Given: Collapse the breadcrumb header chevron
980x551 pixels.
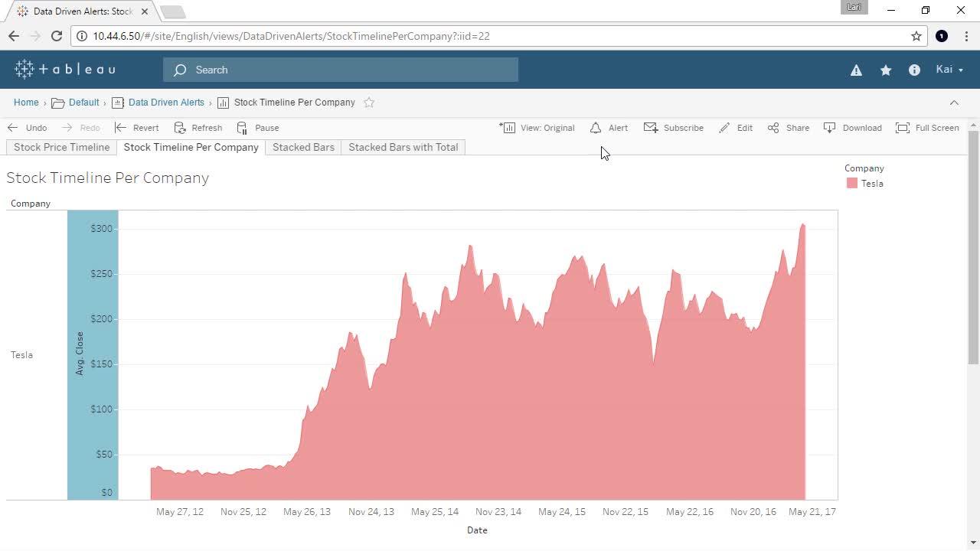Looking at the screenshot, I should tap(954, 103).
